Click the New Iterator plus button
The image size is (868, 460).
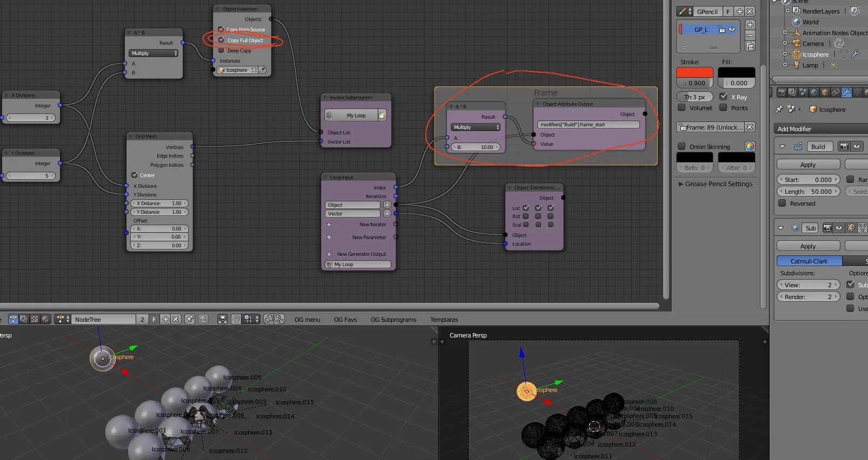point(329,224)
